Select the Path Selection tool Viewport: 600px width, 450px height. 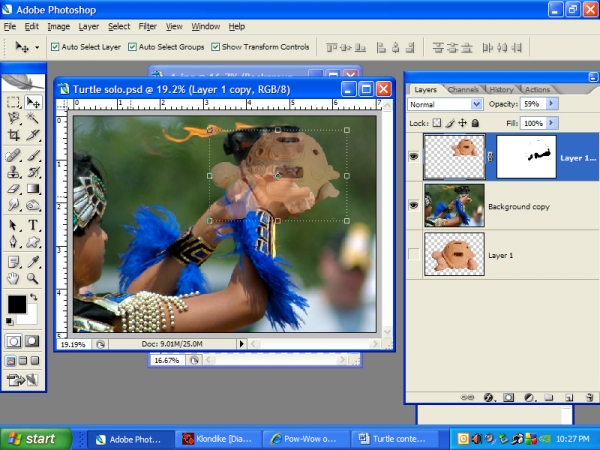[x=13, y=225]
